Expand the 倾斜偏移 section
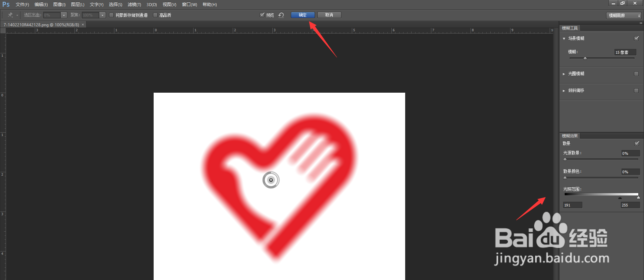644x280 pixels. (x=564, y=91)
